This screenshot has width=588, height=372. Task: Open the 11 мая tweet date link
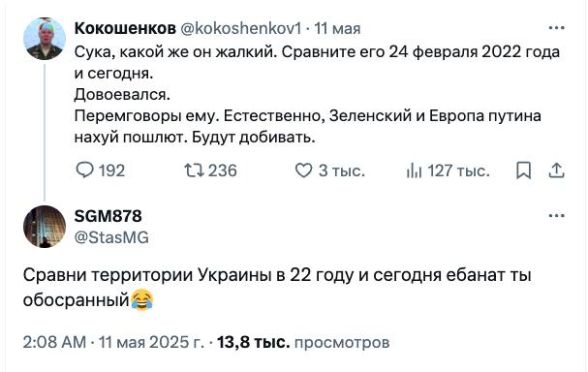337,28
